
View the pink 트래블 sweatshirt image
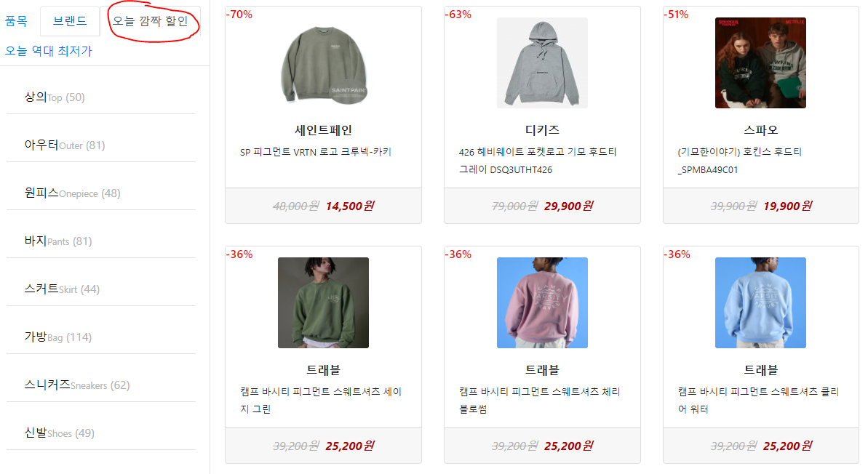(x=542, y=302)
